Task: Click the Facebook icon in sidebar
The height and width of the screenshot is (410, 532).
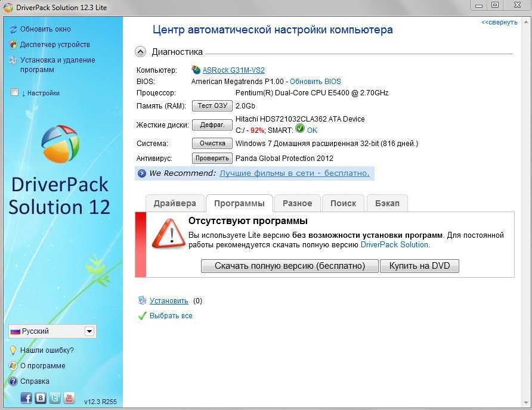Action: point(26,398)
